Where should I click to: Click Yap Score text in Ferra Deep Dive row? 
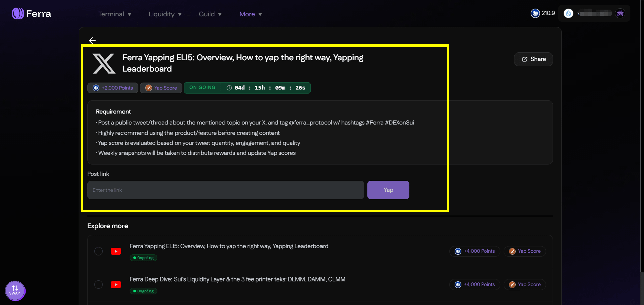[529, 284]
